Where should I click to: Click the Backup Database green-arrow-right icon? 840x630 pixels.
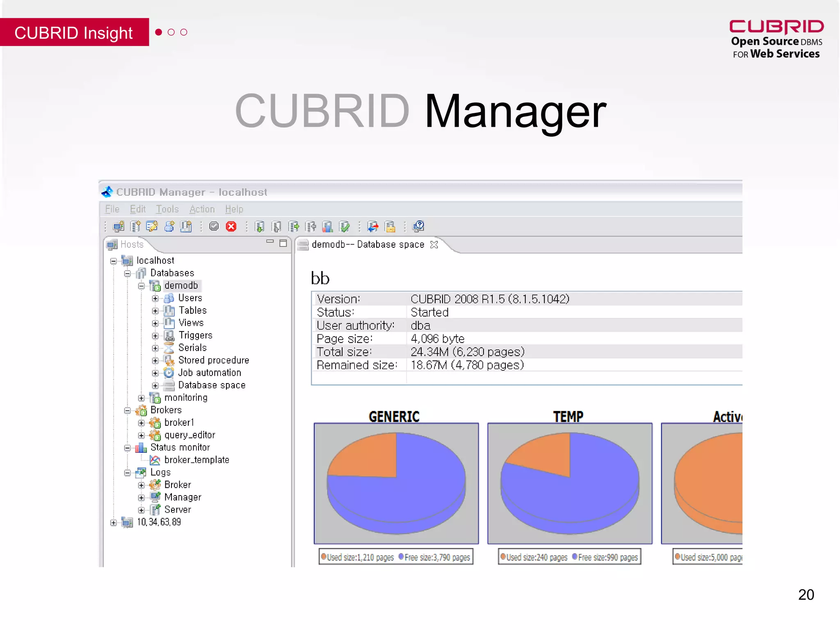click(294, 226)
